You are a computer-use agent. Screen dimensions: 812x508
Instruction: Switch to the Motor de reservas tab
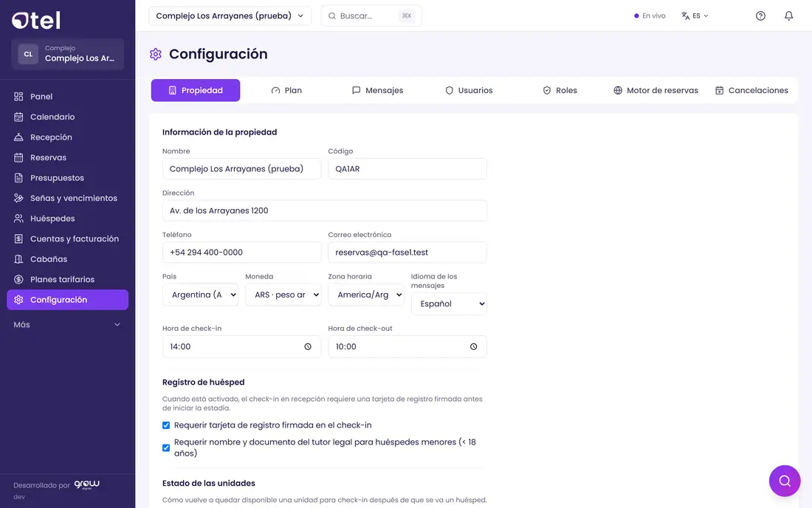[x=656, y=90]
